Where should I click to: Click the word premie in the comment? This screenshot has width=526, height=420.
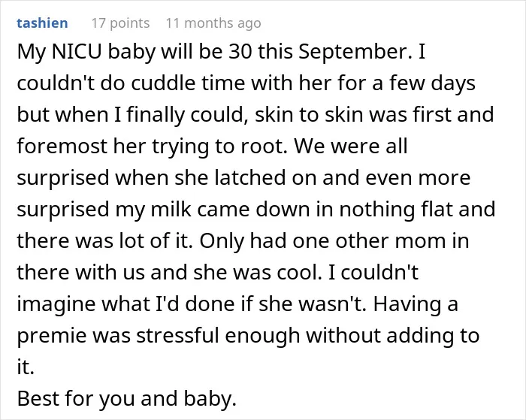[x=51, y=336]
